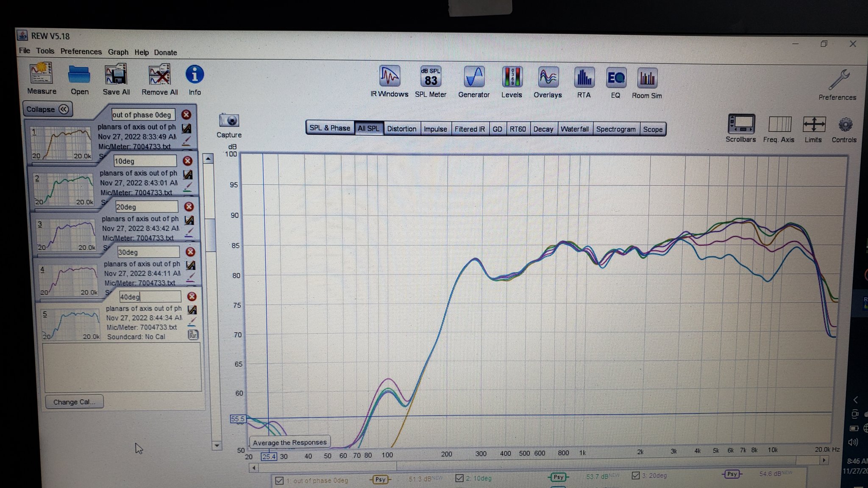This screenshot has height=488, width=868.
Task: Switch to Spectrogram tab
Action: coord(616,129)
